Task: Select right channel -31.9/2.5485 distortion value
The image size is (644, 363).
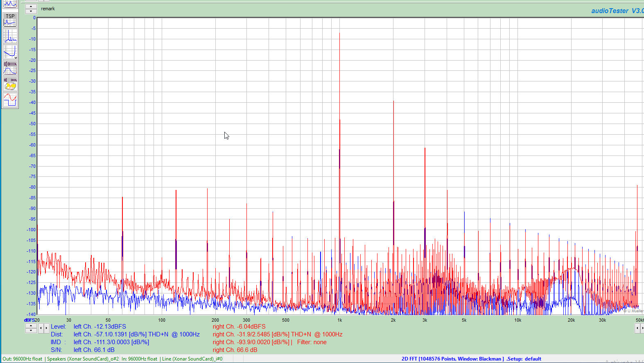Action: click(278, 334)
